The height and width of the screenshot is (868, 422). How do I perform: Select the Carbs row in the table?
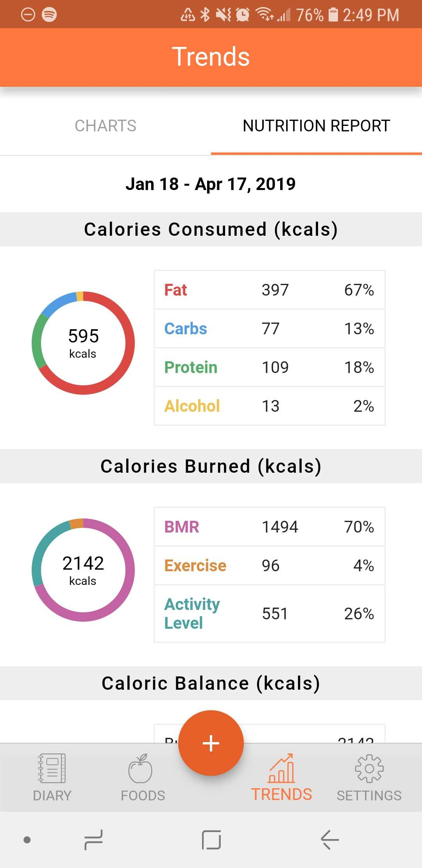pyautogui.click(x=269, y=329)
